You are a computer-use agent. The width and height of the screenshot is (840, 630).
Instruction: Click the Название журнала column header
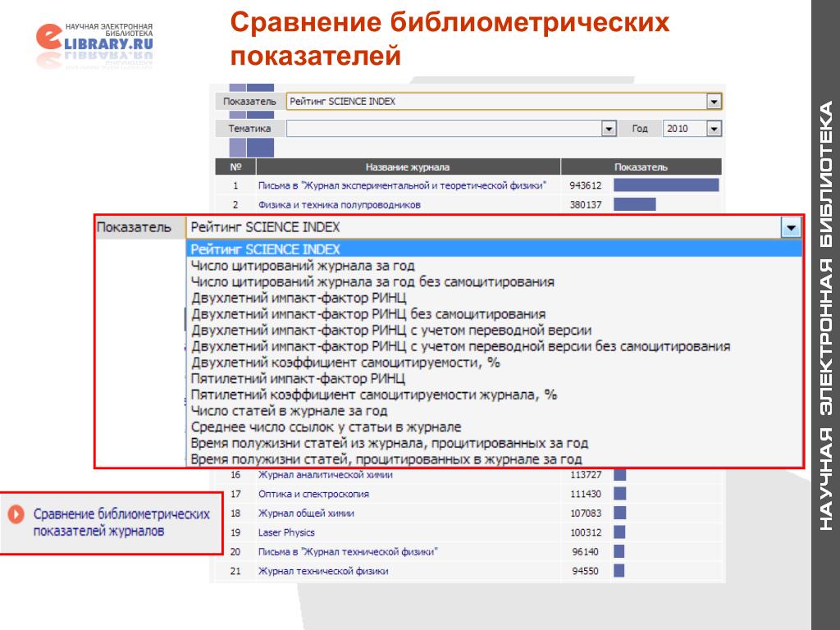408,167
